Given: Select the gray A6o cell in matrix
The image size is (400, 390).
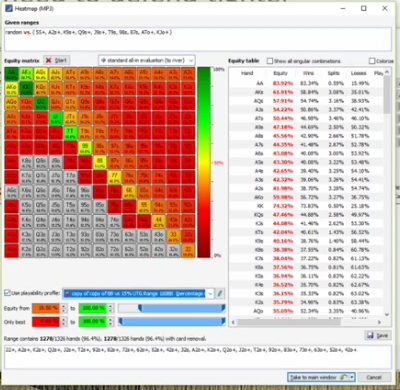Looking at the screenshot, I should coord(11,192).
